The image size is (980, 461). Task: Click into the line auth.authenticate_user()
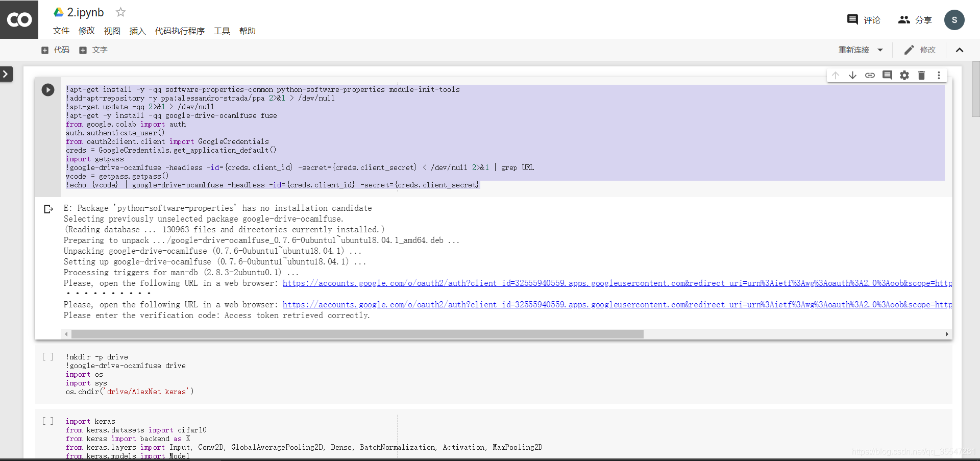tap(115, 133)
